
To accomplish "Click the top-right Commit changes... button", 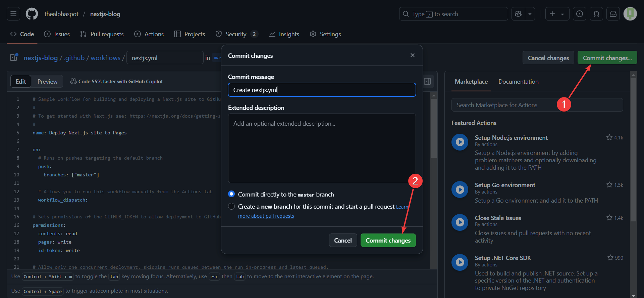I will [607, 58].
